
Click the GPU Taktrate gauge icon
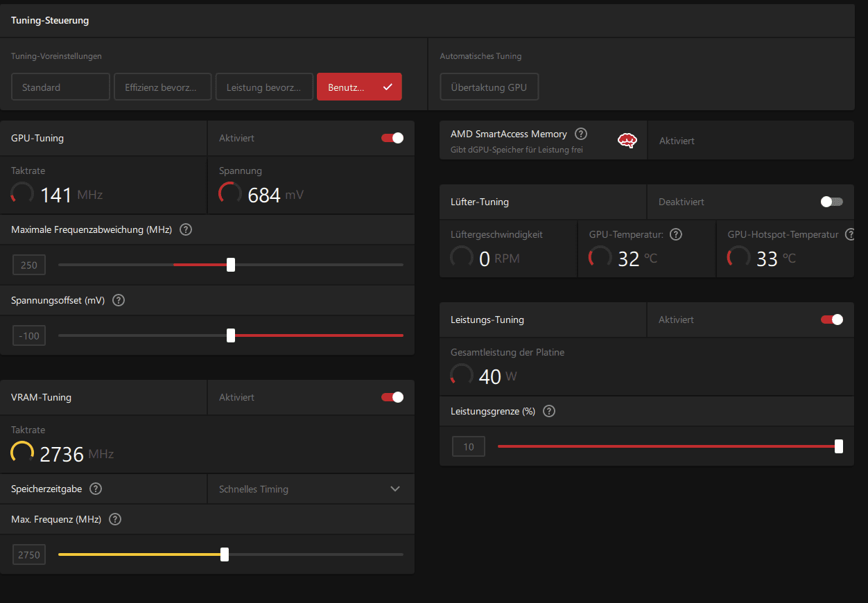coord(23,193)
